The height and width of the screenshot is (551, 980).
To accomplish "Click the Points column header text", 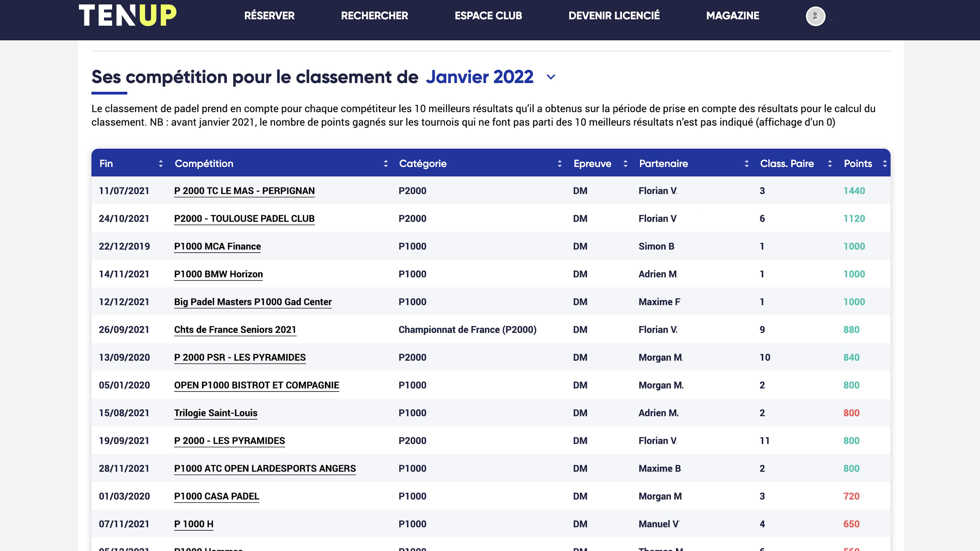I will click(858, 164).
